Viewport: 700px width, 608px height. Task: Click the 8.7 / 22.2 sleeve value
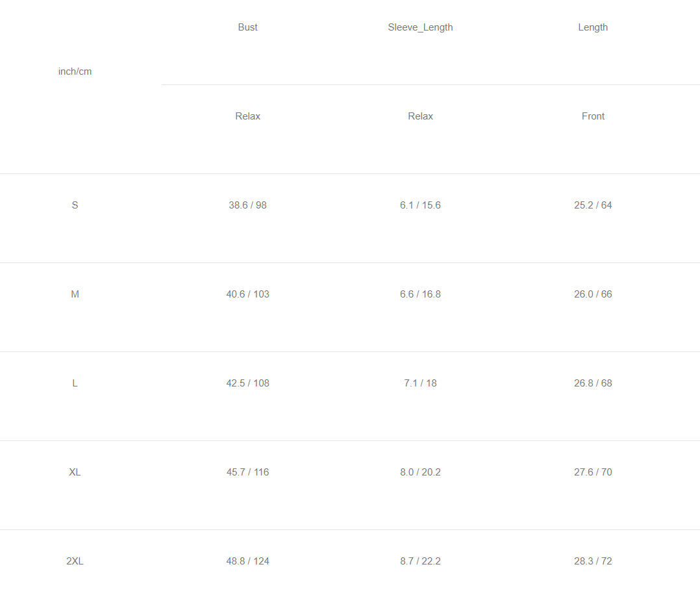421,561
